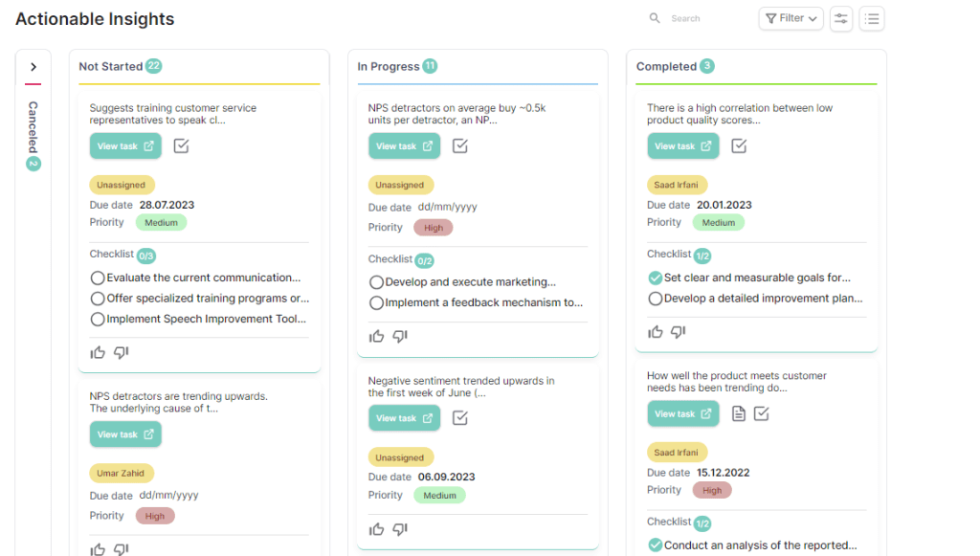The height and width of the screenshot is (556, 980).
Task: Open High priority on 'NPS detractors are trending' card
Action: (x=154, y=516)
